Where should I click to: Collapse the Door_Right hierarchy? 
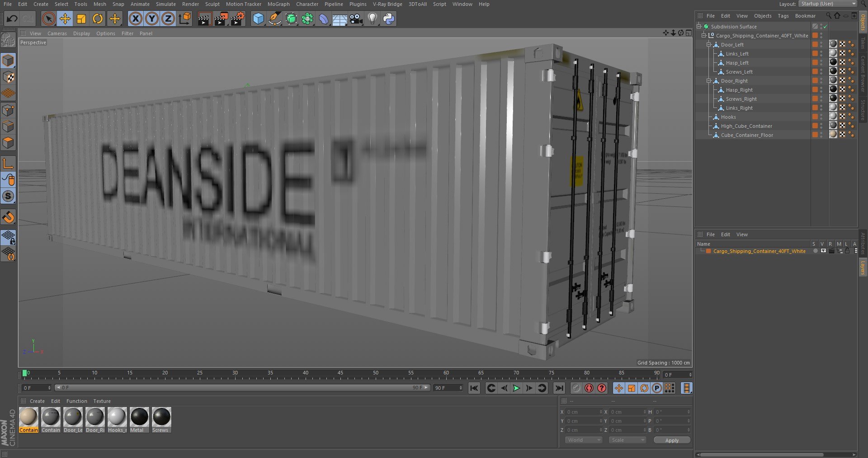tap(709, 80)
